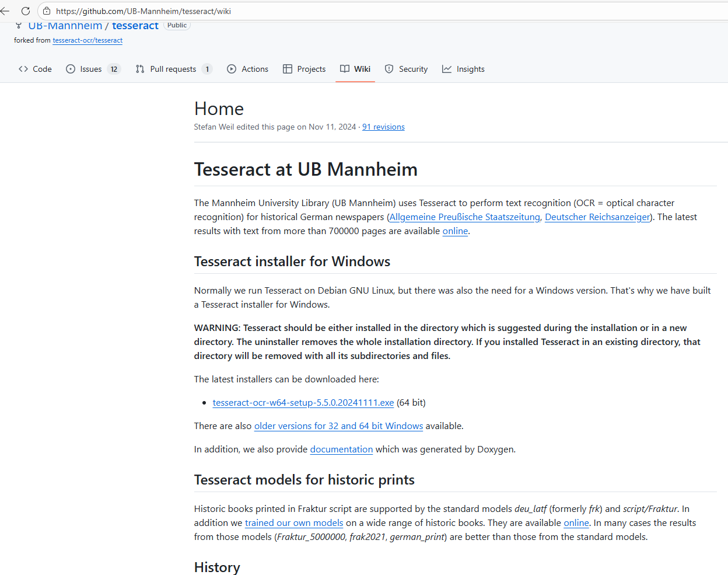This screenshot has width=728, height=575.
Task: Open the tesseract repository name link
Action: 135,26
